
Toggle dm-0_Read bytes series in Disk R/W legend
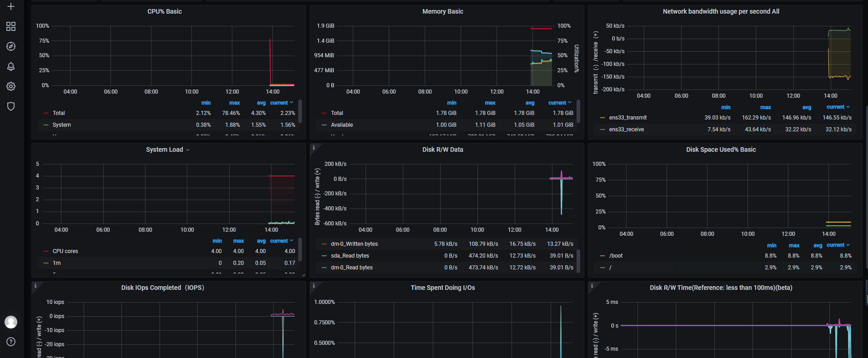(x=351, y=268)
